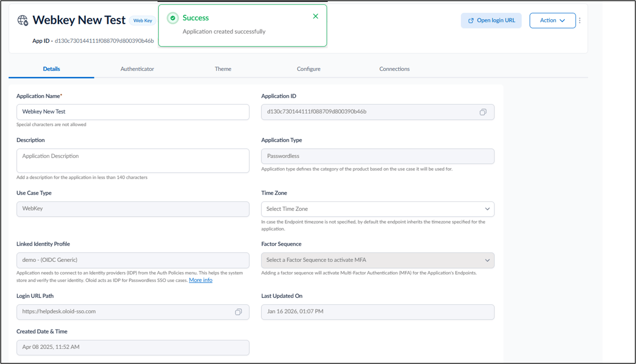Click the WebKey Use Case Type field
The width and height of the screenshot is (636, 364).
pyautogui.click(x=133, y=209)
